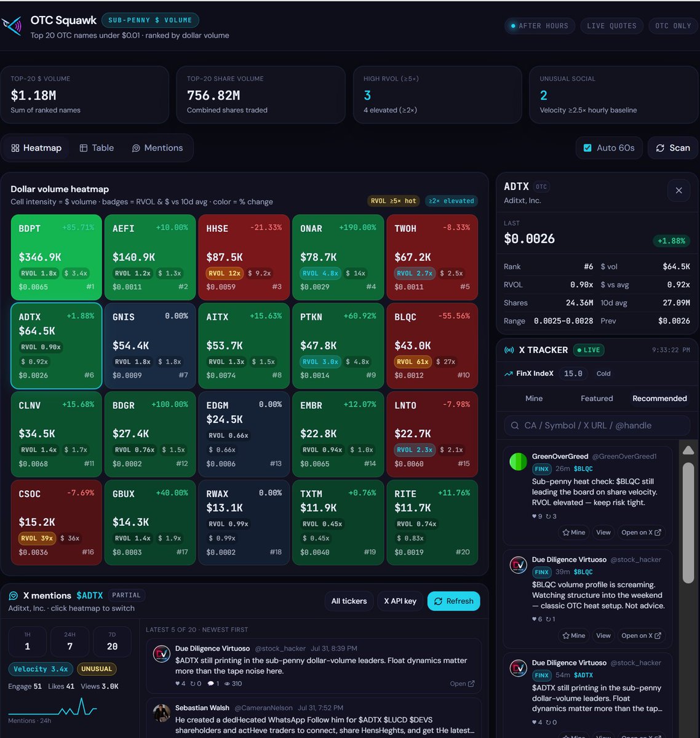Viewport: 700px width, 738px height.
Task: Click the Heatmap grid icon
Action: tap(15, 148)
